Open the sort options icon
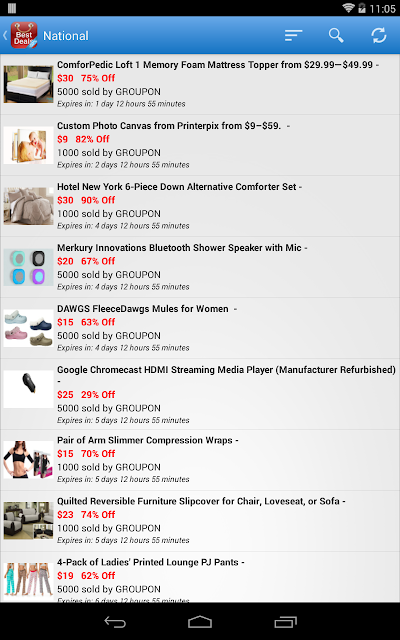 coord(293,36)
